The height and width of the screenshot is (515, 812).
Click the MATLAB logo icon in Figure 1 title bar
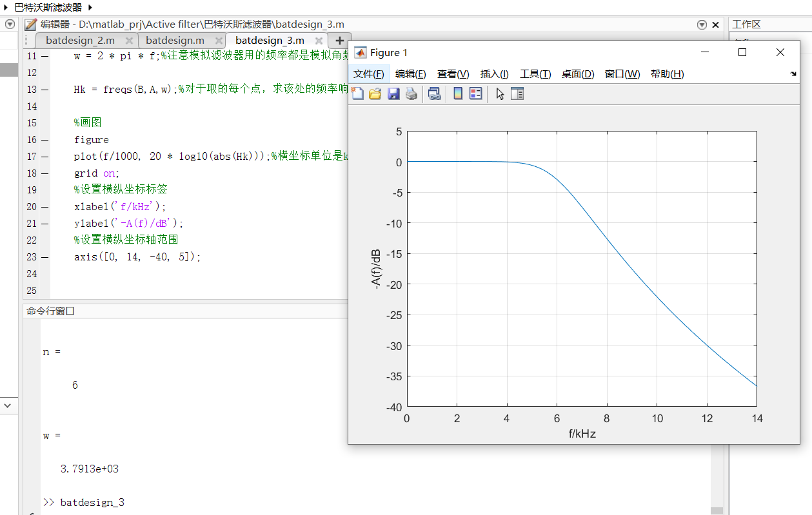pos(361,53)
